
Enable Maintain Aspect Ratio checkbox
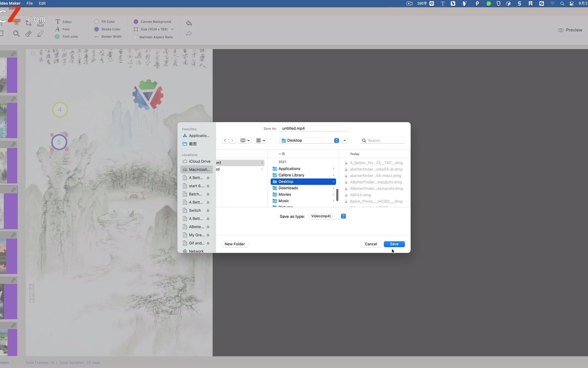(x=136, y=37)
